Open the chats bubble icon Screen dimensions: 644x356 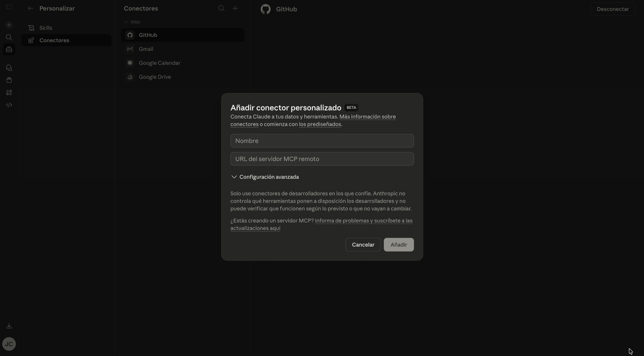(x=9, y=68)
